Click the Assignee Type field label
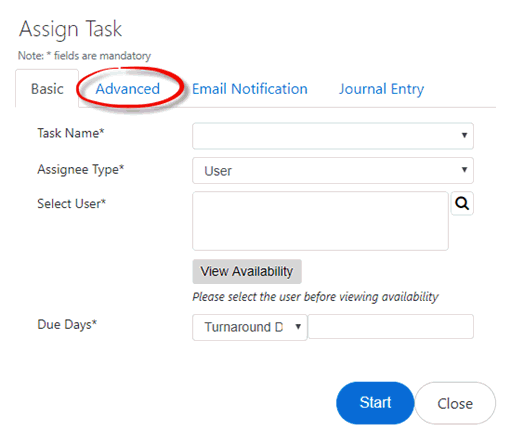The image size is (511, 443). coord(81,169)
